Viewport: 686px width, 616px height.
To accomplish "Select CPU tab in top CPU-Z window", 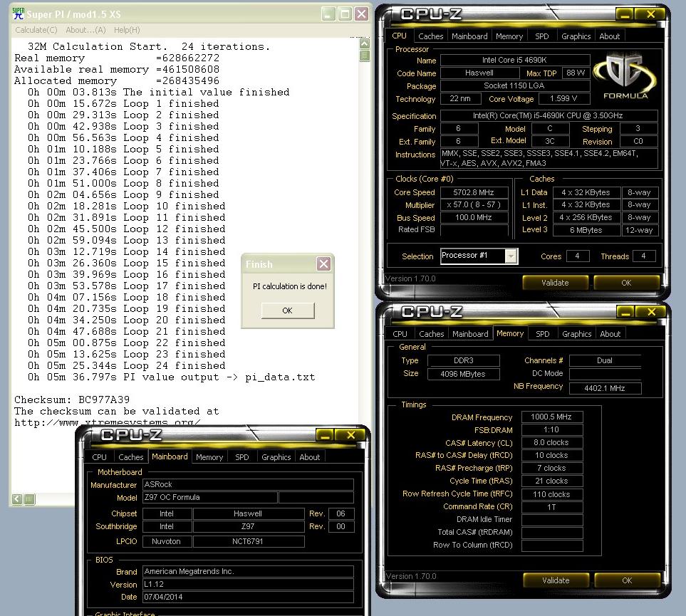I will point(399,36).
